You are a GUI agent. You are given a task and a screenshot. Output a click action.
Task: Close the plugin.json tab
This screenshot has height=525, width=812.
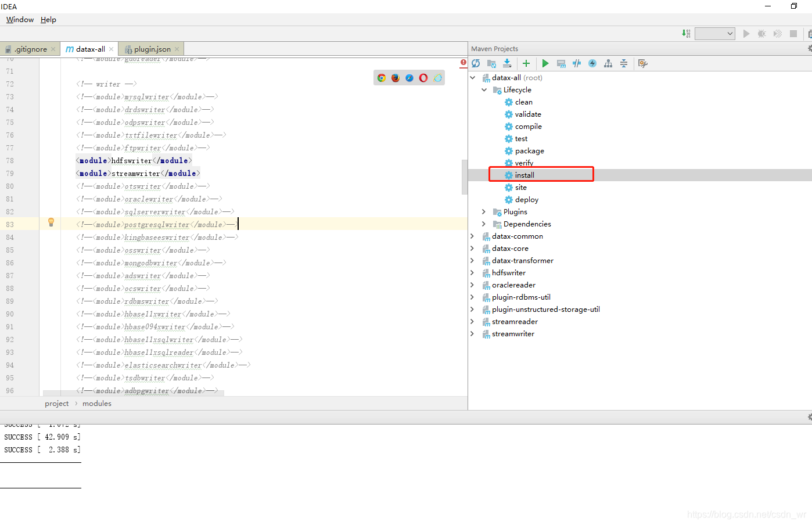pos(177,49)
